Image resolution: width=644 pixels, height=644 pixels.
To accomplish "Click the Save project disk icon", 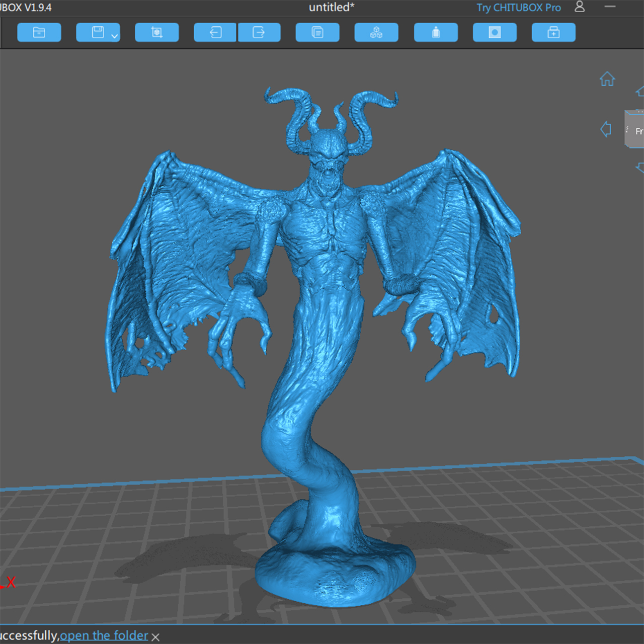I will coord(97,33).
